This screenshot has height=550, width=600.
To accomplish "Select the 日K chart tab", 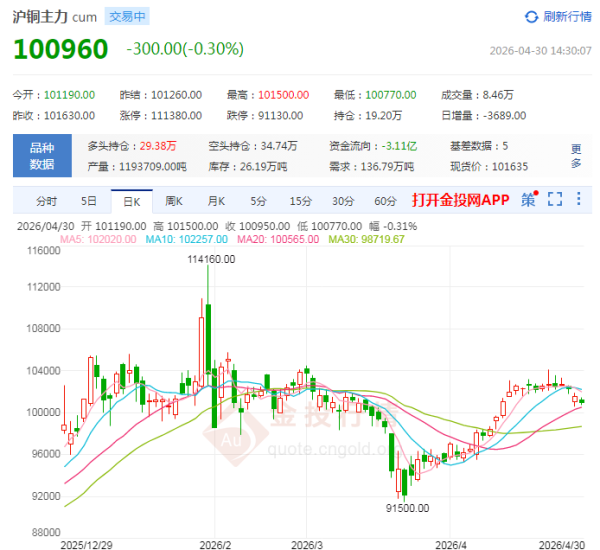I will point(132,202).
